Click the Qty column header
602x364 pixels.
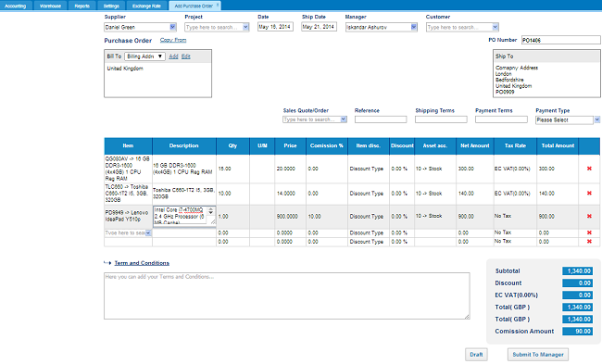point(232,146)
